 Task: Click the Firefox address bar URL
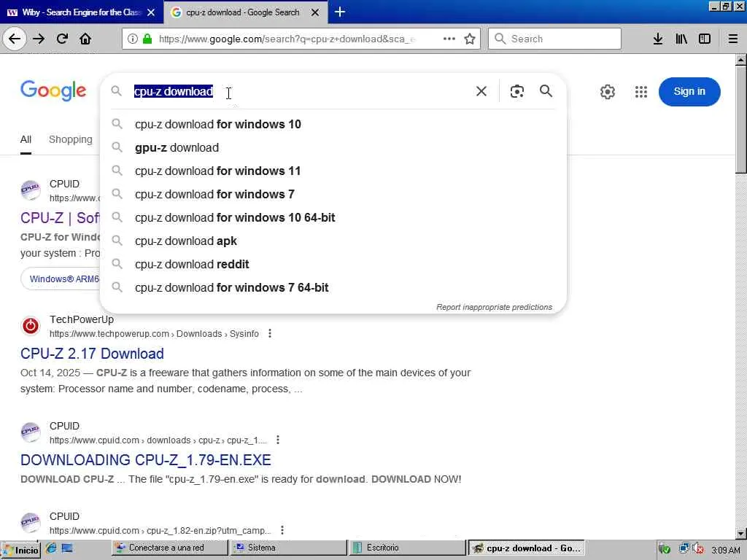tap(286, 39)
